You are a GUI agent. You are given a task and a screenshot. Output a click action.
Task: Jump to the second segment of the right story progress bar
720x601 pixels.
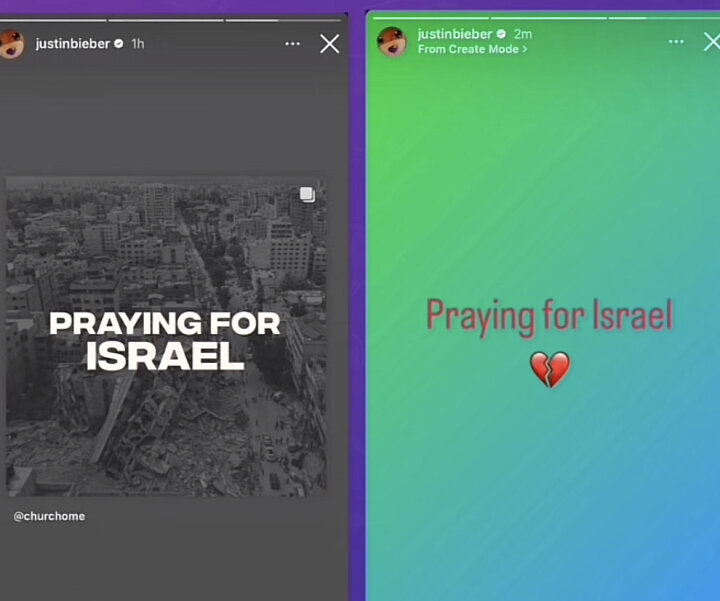(549, 18)
